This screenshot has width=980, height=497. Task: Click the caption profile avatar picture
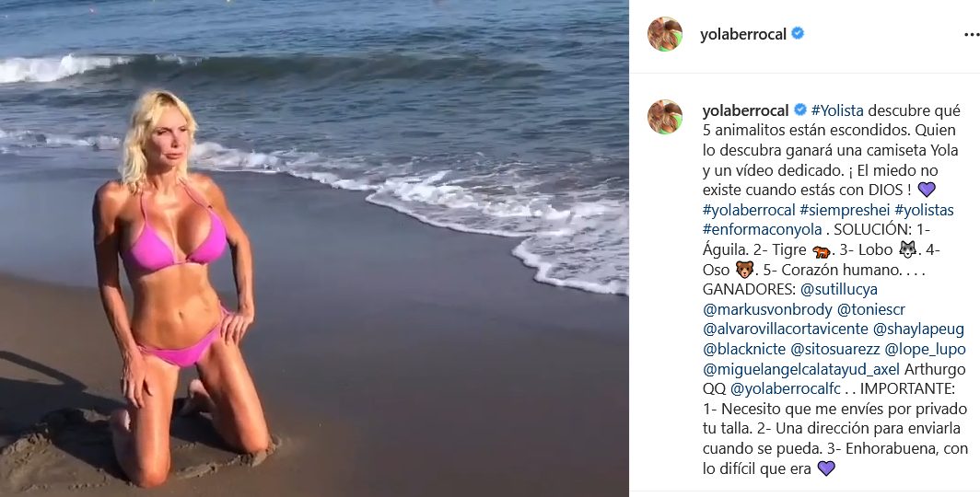[664, 117]
